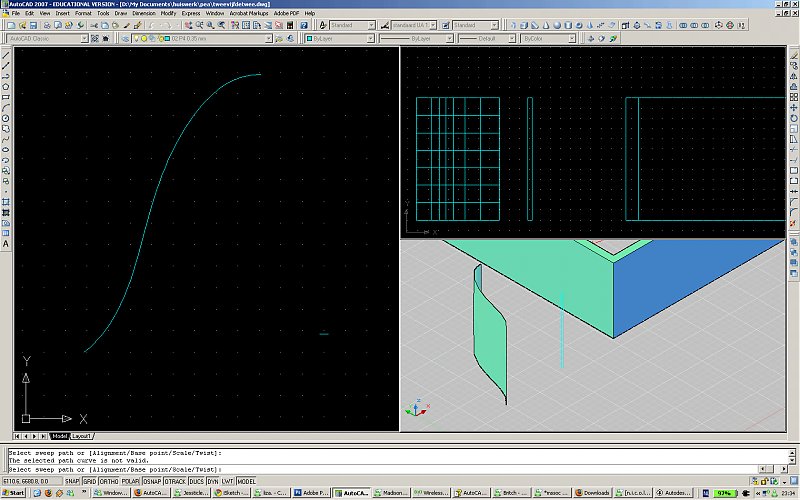Image resolution: width=800 pixels, height=500 pixels.
Task: Click the New drawing icon
Action: (x=11, y=25)
